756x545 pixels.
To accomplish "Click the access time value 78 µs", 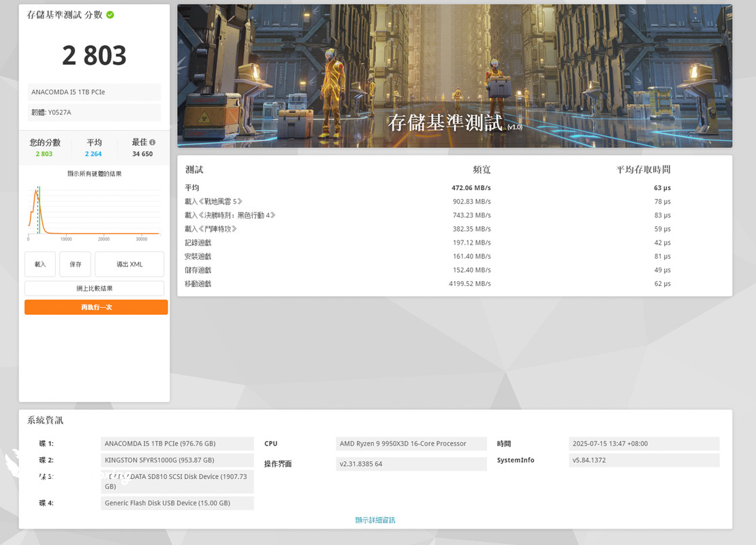I will point(663,202).
